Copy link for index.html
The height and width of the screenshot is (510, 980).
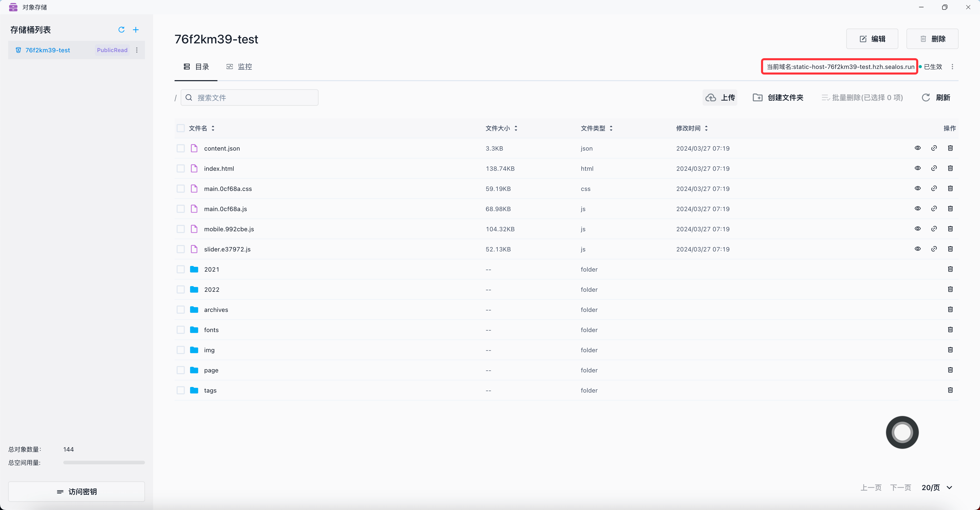[x=934, y=168]
